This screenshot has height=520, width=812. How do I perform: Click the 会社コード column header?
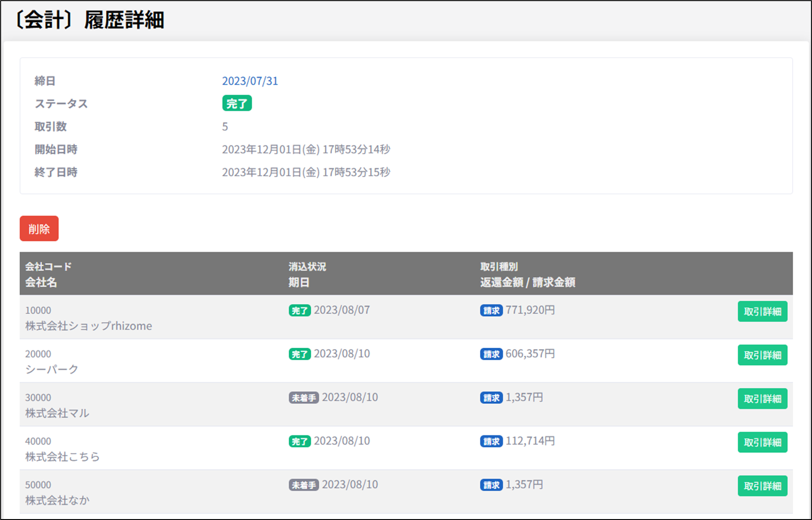(48, 266)
